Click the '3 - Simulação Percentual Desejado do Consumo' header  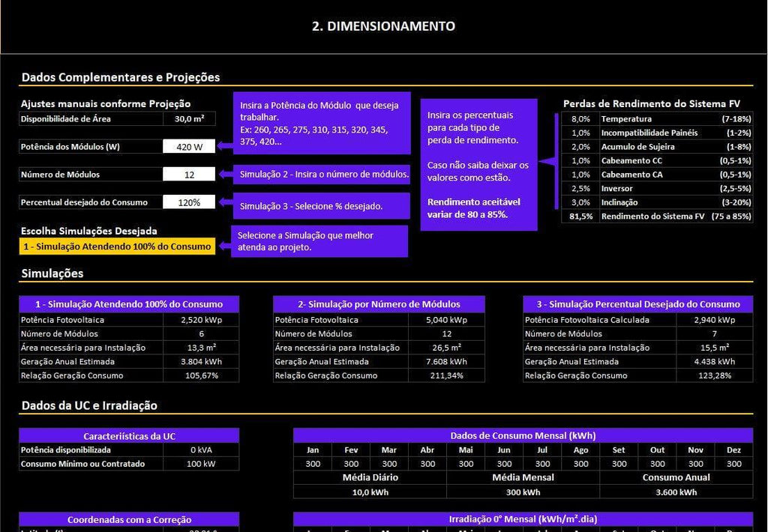(637, 304)
